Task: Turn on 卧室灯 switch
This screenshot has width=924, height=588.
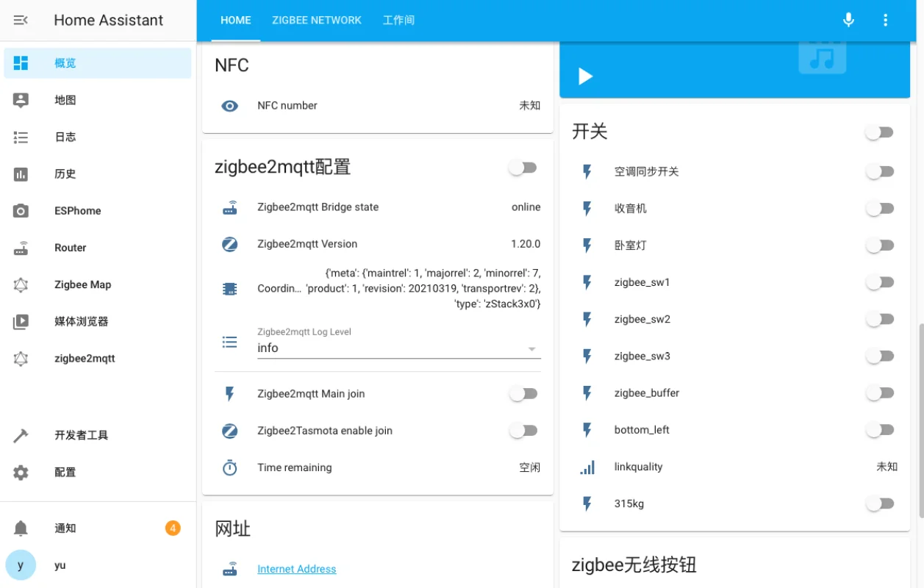Action: 879,245
